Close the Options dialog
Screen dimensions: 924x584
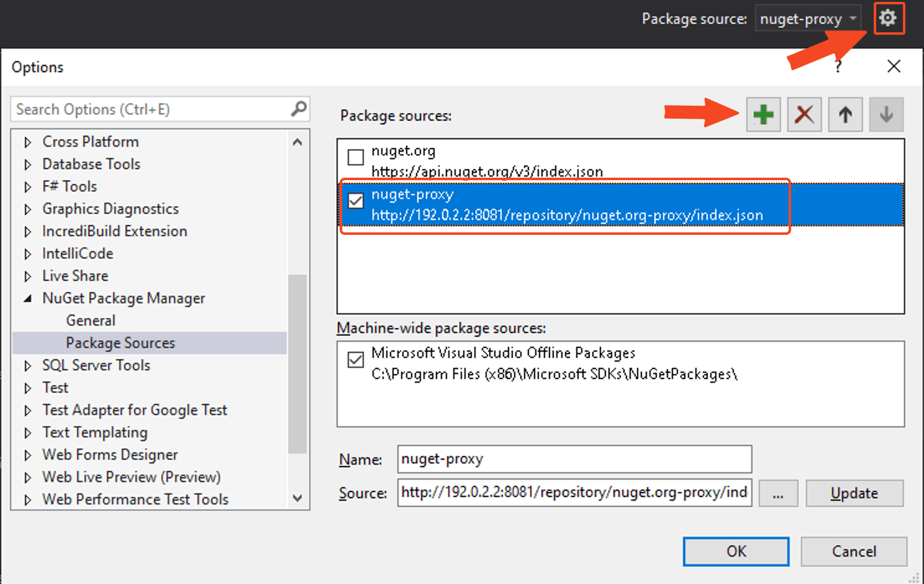894,66
